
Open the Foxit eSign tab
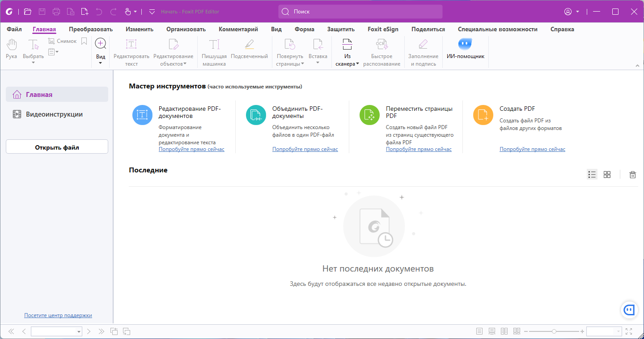(x=382, y=29)
